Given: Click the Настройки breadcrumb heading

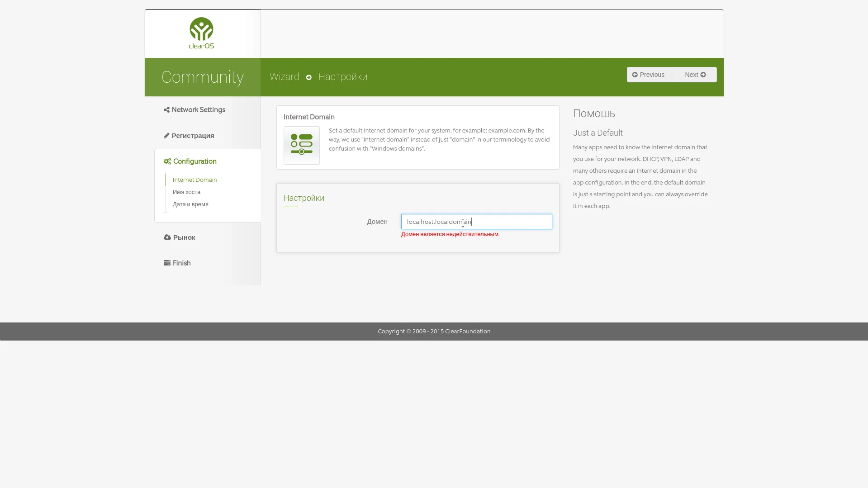Looking at the screenshot, I should click(x=343, y=77).
